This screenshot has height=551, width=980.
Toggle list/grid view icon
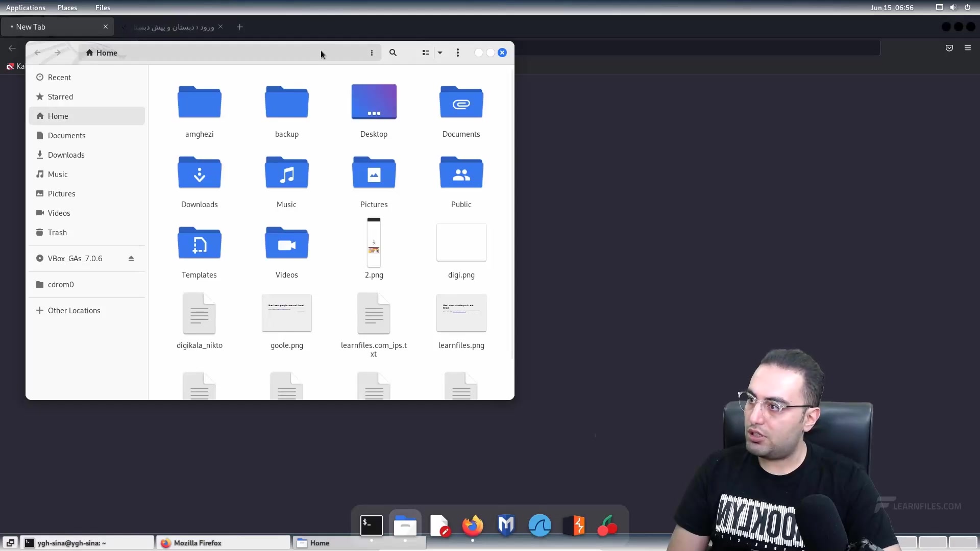click(x=425, y=53)
